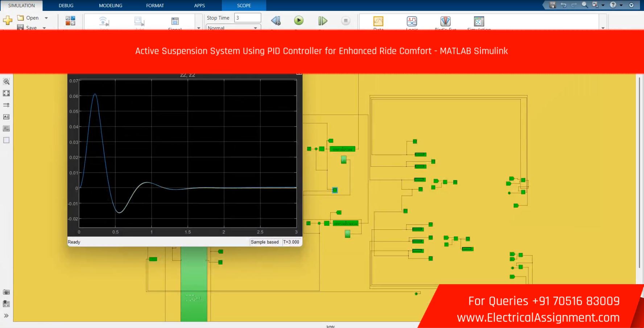Switch to the FORMAT tab

pos(155,5)
